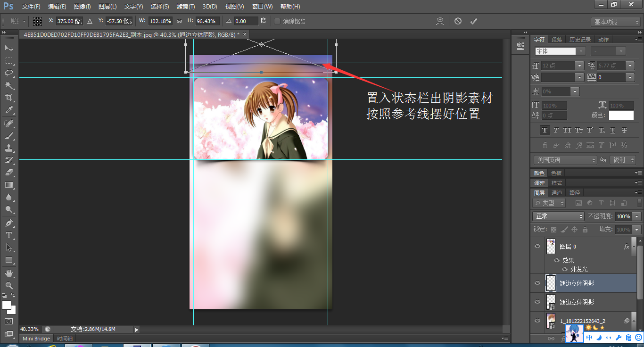Hide the 1_101222152643_2 layer

click(537, 321)
